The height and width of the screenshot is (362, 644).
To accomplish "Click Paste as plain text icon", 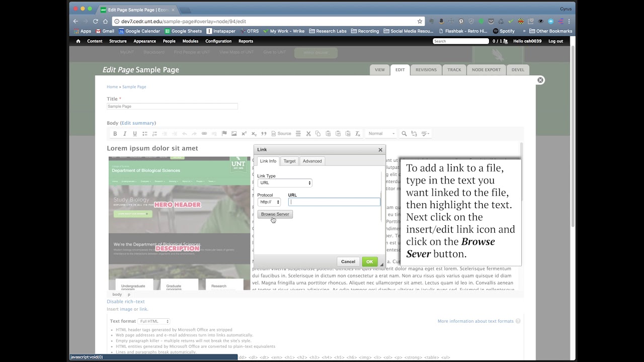I will (x=338, y=134).
